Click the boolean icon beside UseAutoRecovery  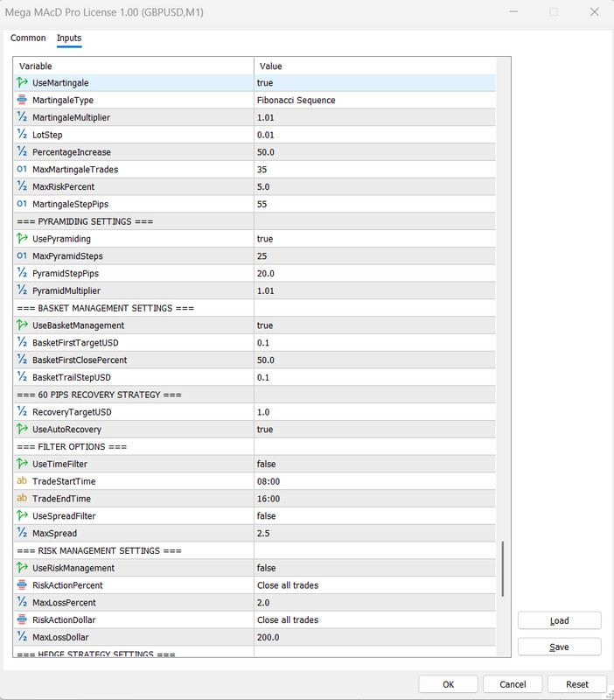click(x=22, y=429)
